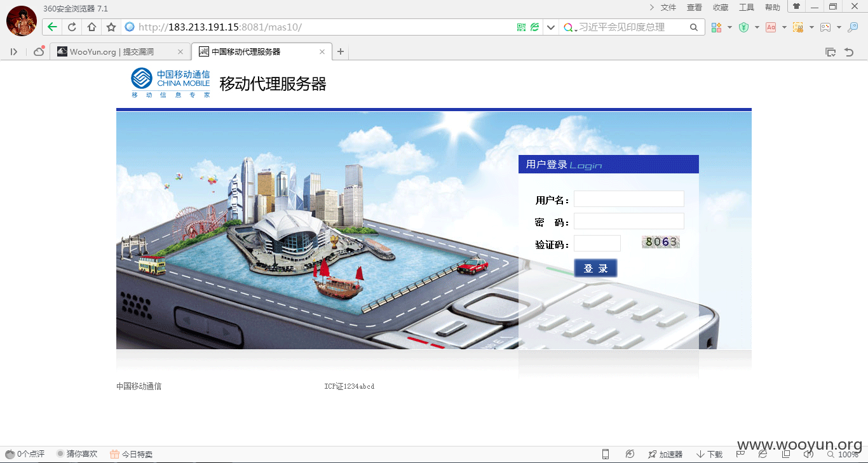868x463 pixels.
Task: Click the 加速器 rocket button
Action: coord(665,454)
